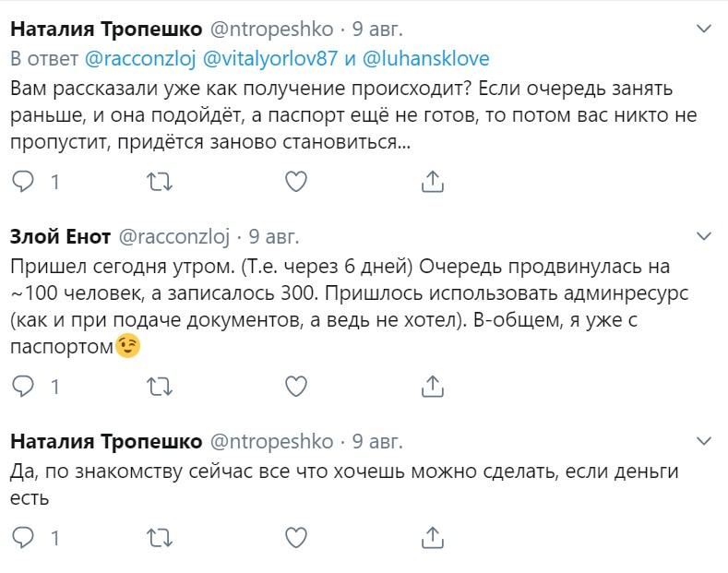Viewport: 728px width, 573px height.
Task: Like the first tweet by Наталия Тропешко
Action: pyautogui.click(x=295, y=182)
